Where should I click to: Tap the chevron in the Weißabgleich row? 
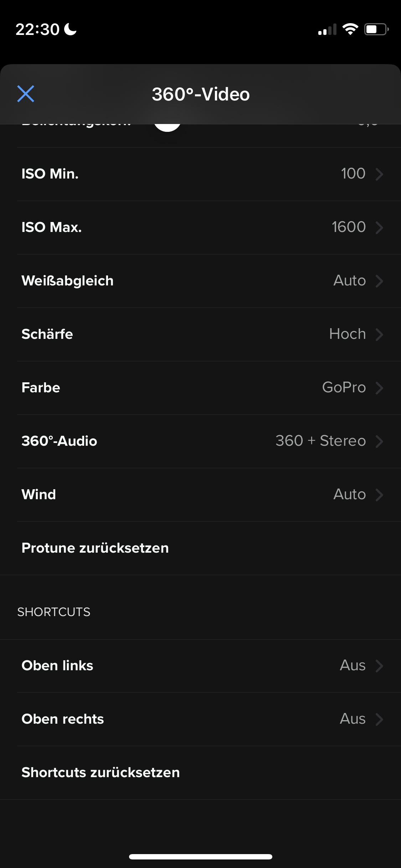click(x=379, y=281)
